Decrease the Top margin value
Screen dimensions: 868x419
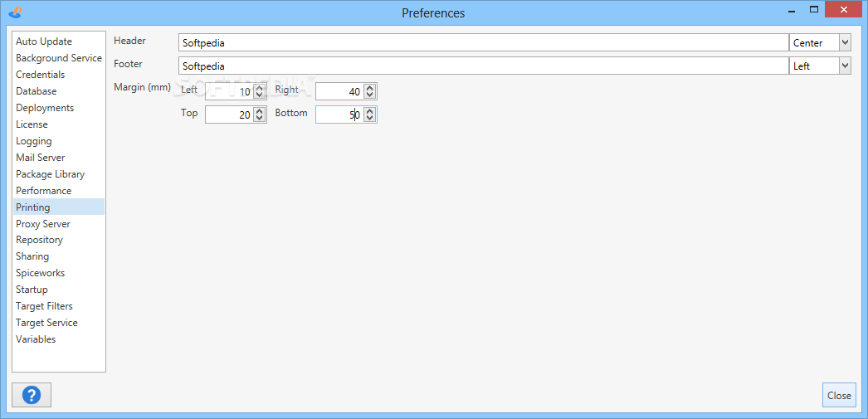point(259,119)
